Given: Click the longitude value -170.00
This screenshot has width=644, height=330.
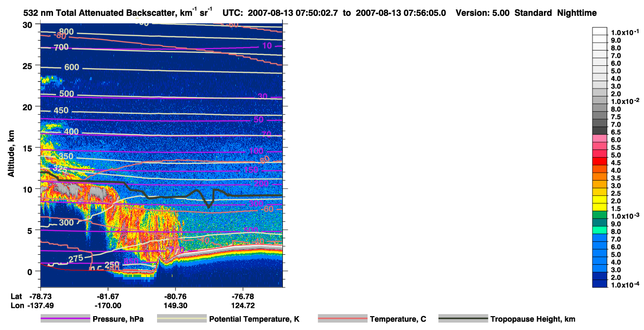Looking at the screenshot, I should point(107,305).
